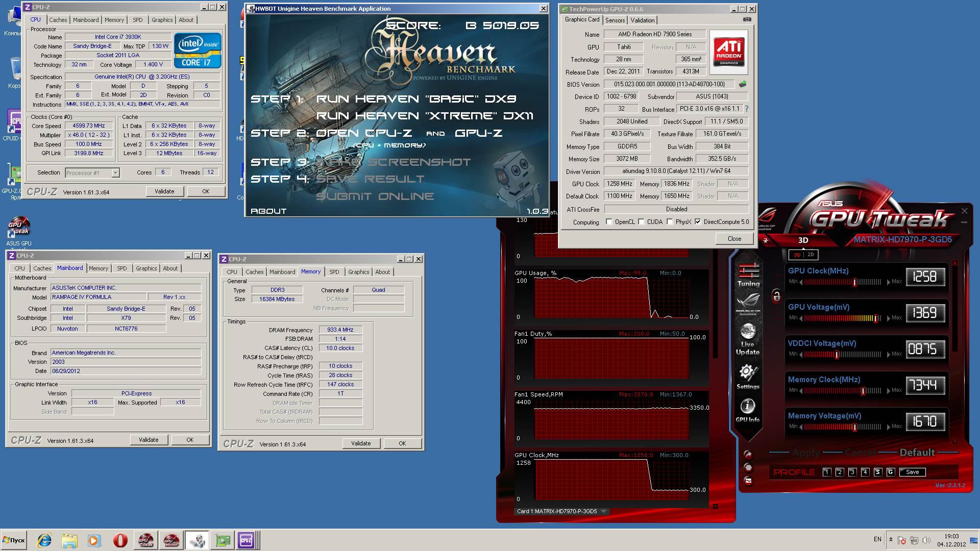Open the Tuning panel in GPU Tweak
The image size is (980, 551).
coord(748,274)
